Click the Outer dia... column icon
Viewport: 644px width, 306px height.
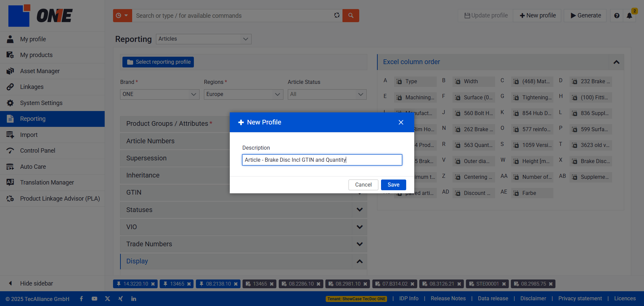point(458,161)
